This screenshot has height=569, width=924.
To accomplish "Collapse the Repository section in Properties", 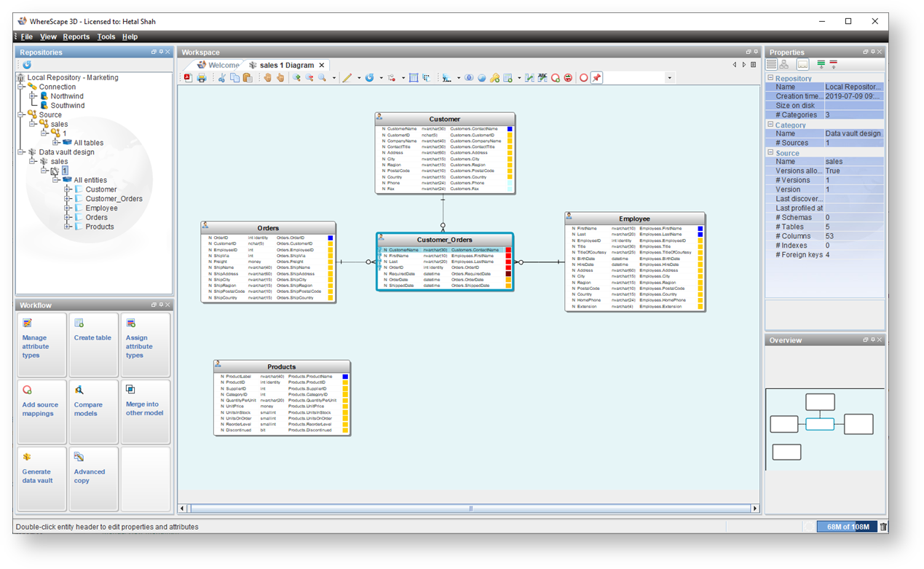I will 770,78.
